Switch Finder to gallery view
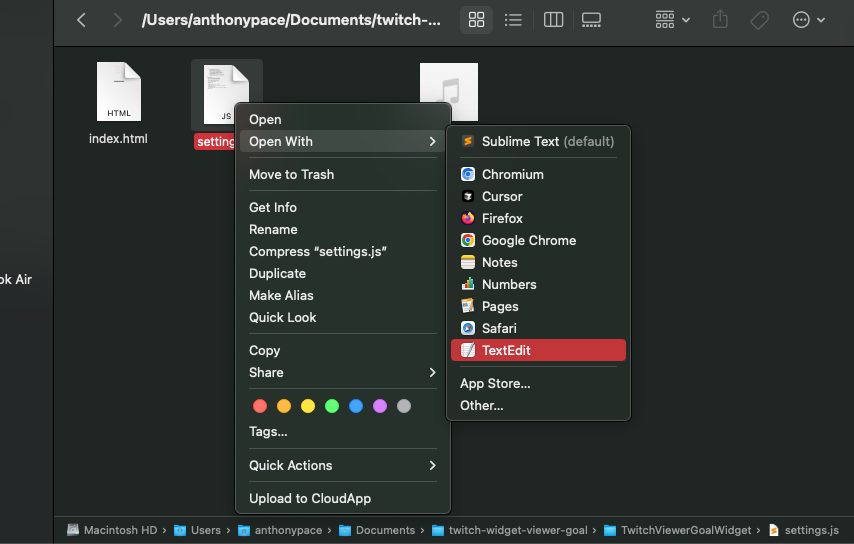 click(591, 20)
